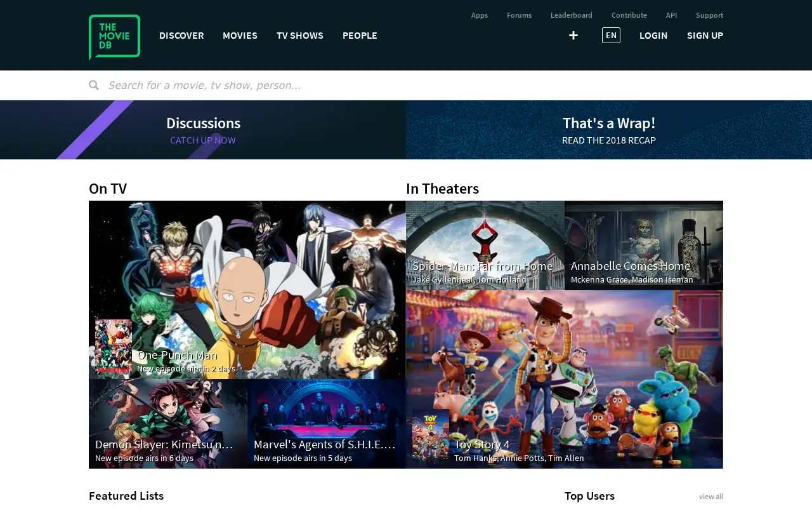The width and height of the screenshot is (812, 508).
Task: Visit the Apps link
Action: click(x=480, y=15)
